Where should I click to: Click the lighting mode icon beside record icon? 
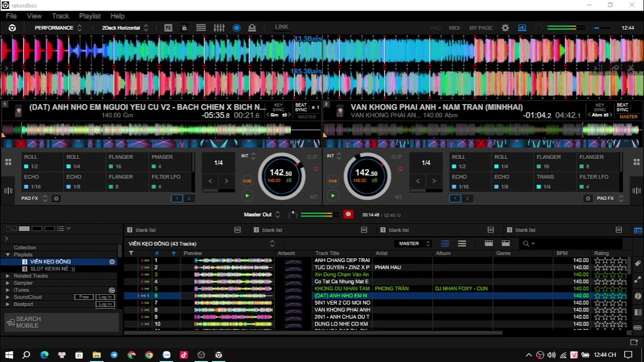point(252,28)
